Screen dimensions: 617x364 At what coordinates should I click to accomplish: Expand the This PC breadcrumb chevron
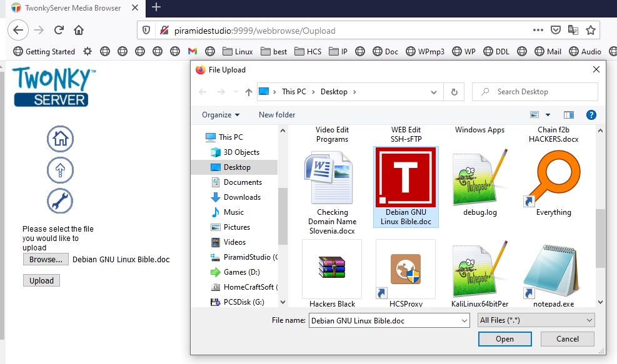pos(313,92)
